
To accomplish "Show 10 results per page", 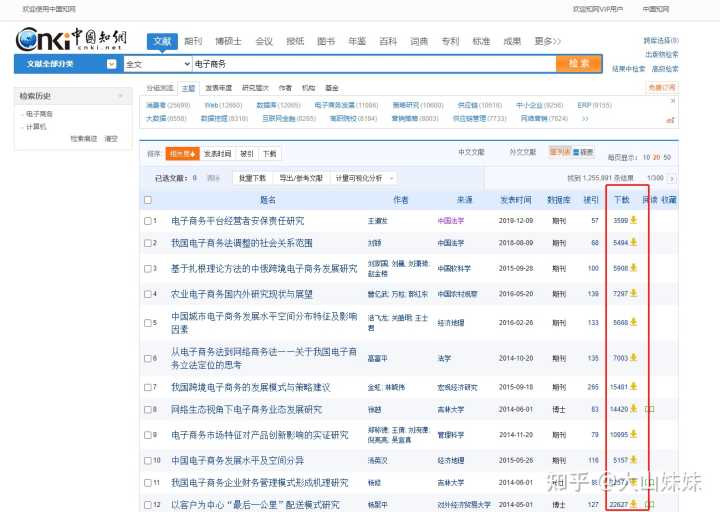I will pyautogui.click(x=647, y=158).
